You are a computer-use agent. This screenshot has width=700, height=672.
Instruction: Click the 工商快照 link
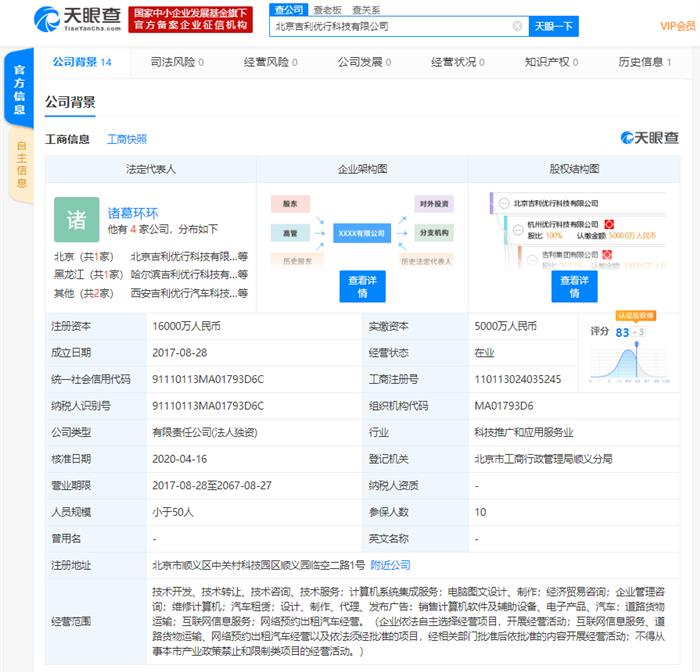(127, 139)
